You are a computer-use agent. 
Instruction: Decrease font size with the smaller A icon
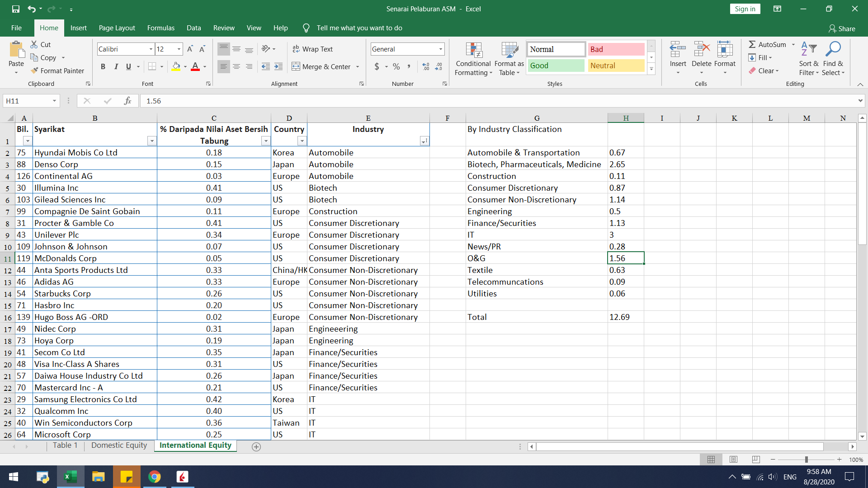tap(202, 49)
